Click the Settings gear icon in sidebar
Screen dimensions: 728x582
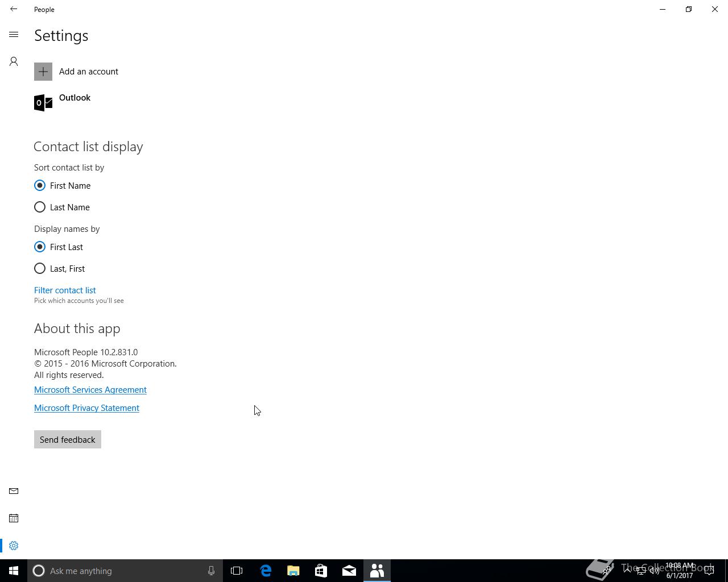pyautogui.click(x=14, y=546)
